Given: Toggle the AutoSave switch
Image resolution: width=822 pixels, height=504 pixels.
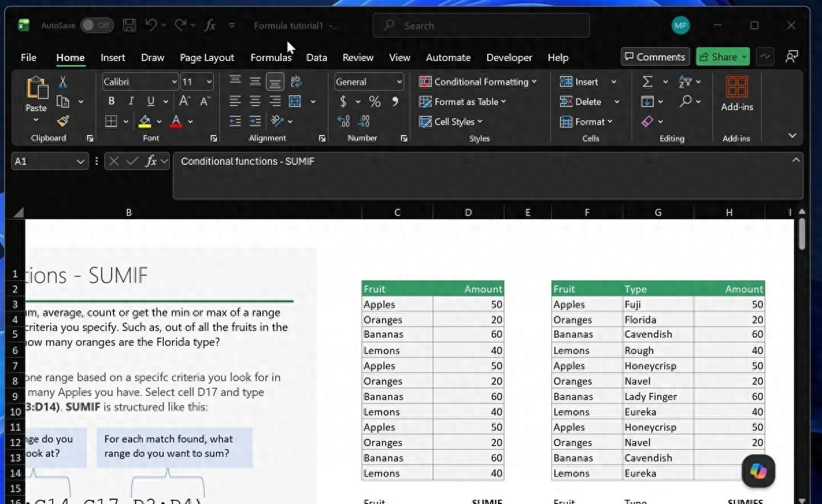Looking at the screenshot, I should pos(97,25).
